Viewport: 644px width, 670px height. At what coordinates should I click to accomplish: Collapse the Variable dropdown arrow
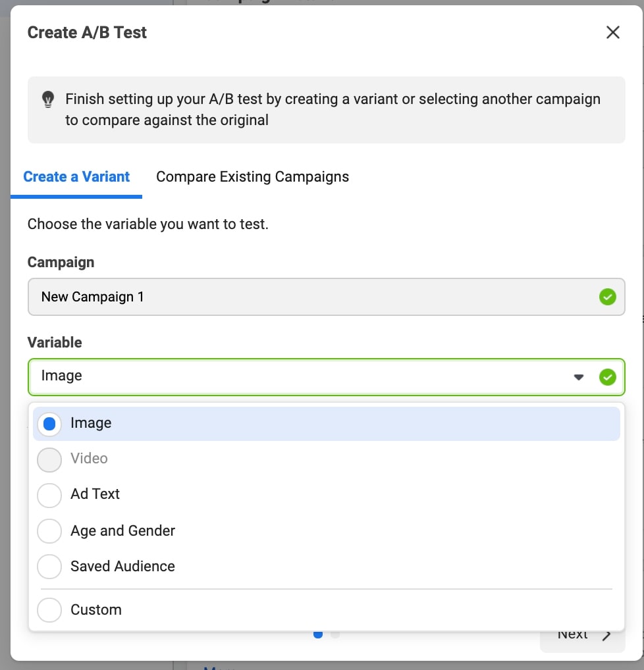(x=579, y=377)
